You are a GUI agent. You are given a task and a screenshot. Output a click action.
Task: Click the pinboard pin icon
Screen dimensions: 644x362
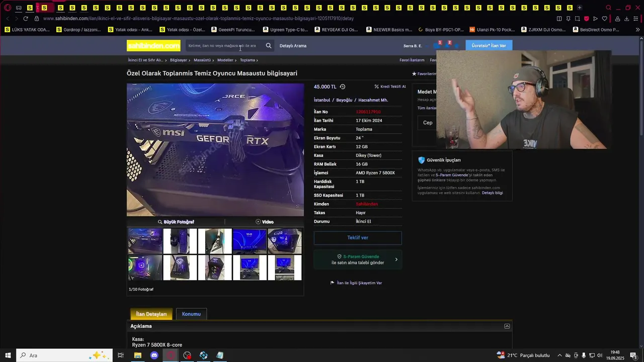coord(568,19)
